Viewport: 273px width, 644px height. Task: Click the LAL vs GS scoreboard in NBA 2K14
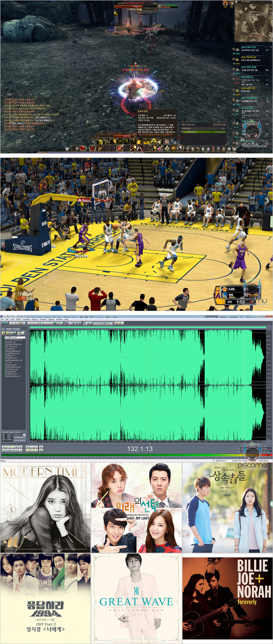point(238,295)
